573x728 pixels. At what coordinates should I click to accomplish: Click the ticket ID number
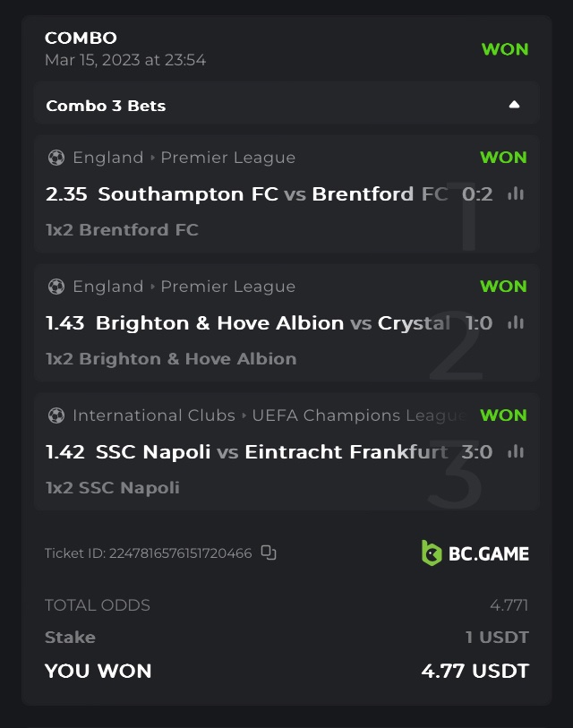tap(180, 553)
